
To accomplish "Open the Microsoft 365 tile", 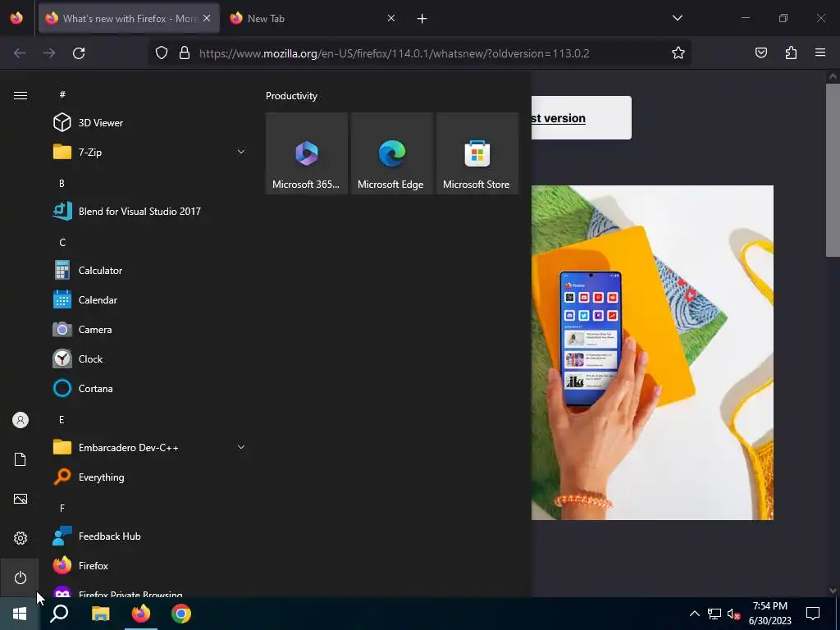I will (x=307, y=153).
